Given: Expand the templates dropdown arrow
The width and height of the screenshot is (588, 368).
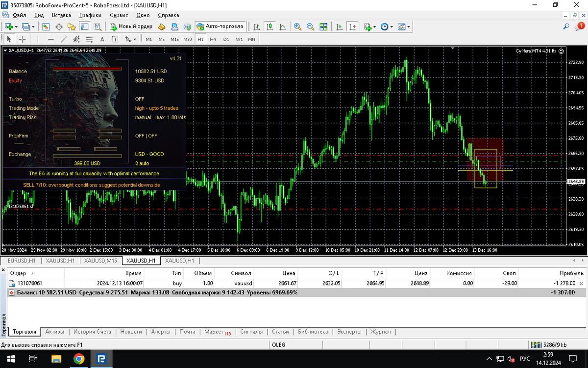Looking at the screenshot, I should tap(409, 26).
